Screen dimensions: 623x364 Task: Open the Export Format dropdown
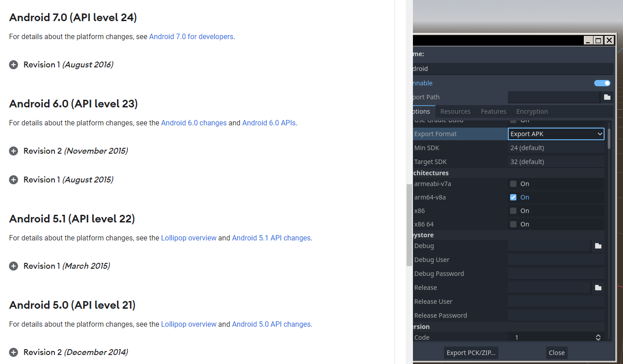556,134
